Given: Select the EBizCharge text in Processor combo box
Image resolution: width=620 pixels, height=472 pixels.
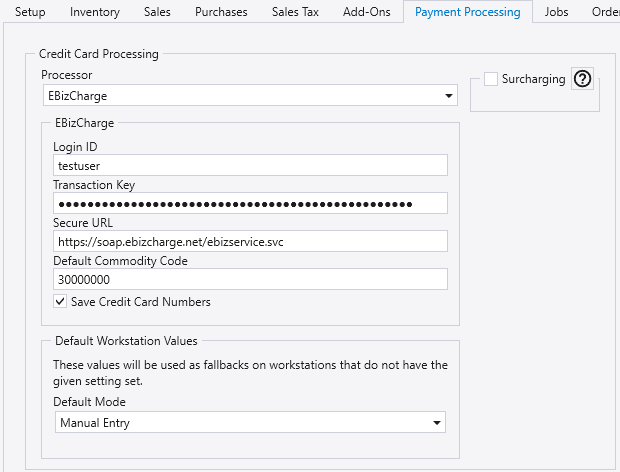Looking at the screenshot, I should tap(78, 96).
